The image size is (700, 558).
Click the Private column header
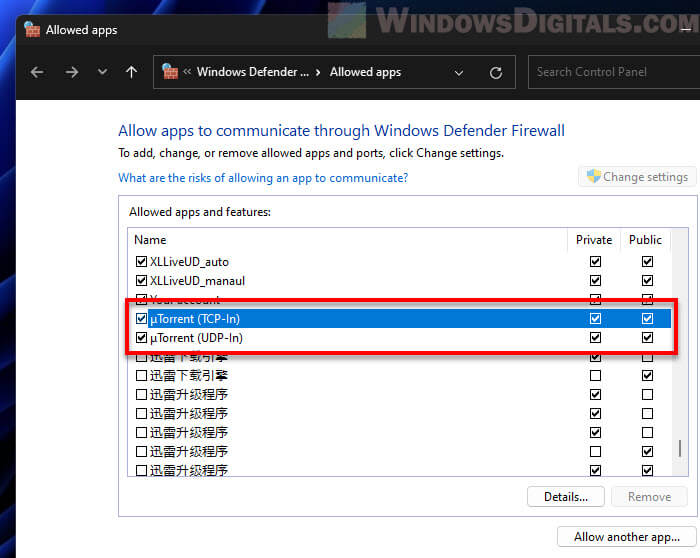click(x=594, y=240)
